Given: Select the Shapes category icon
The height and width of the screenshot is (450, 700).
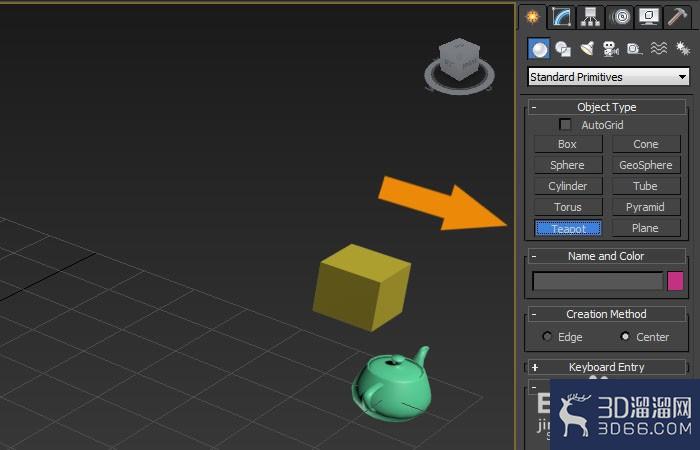Looking at the screenshot, I should (563, 49).
